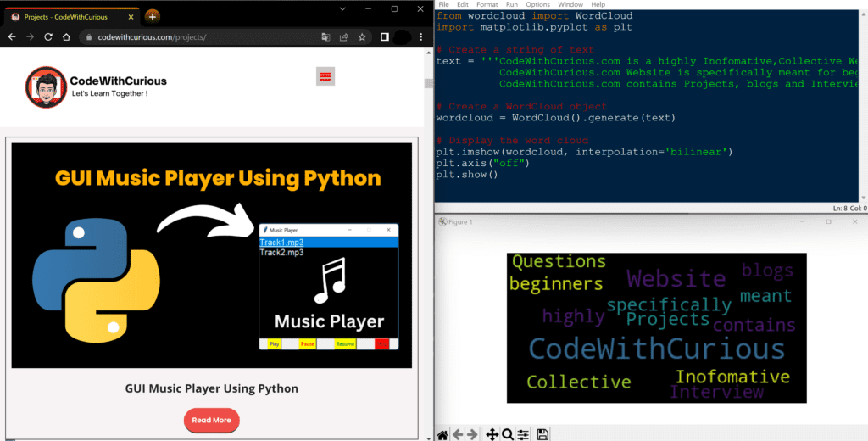The height and width of the screenshot is (441, 868).
Task: Click the browser reload icon
Action: (x=48, y=37)
